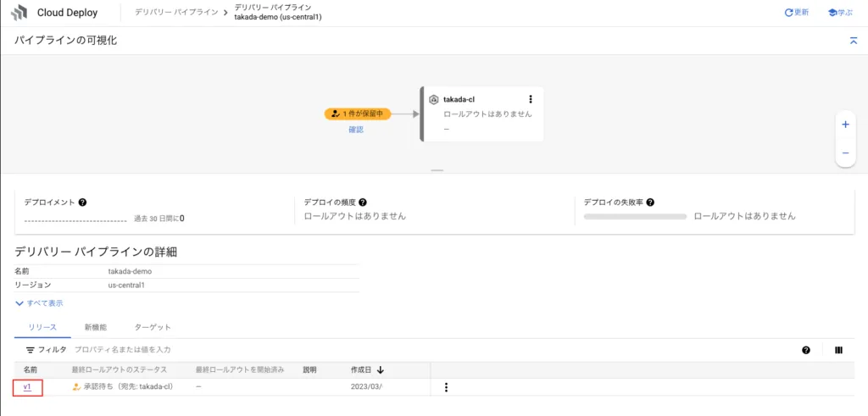
Task: Click the 1 件が保留中 pending badge
Action: (358, 114)
